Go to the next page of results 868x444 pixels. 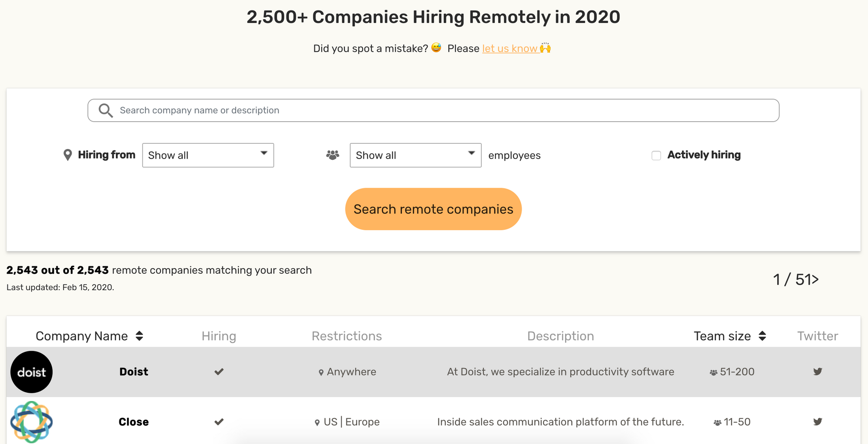coord(815,279)
